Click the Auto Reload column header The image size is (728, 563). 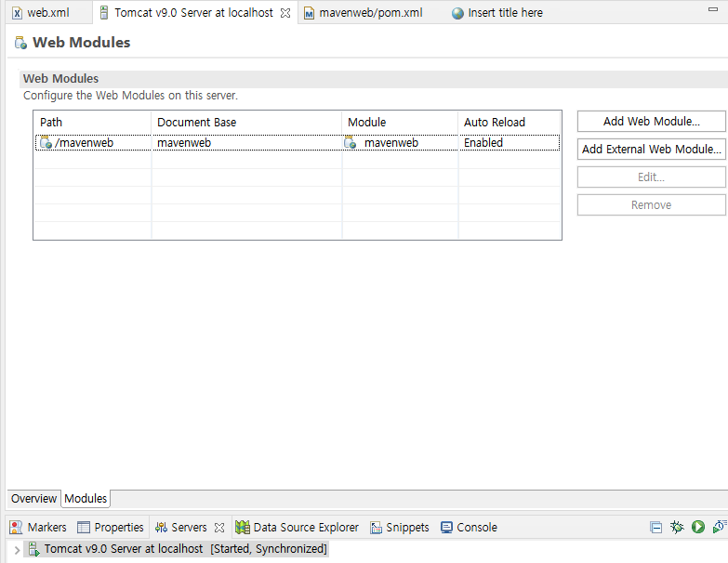510,123
